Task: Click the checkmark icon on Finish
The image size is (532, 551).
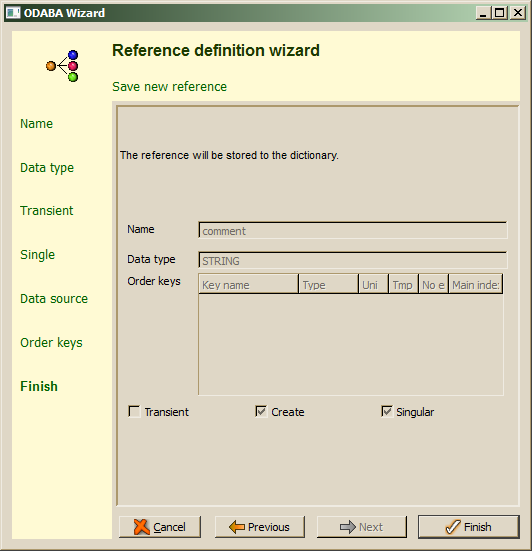Action: click(x=453, y=527)
